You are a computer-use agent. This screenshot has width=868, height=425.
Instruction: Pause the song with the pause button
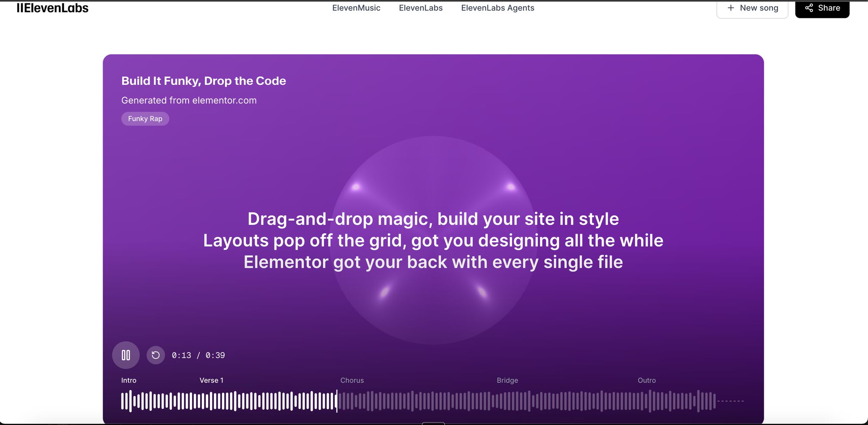[126, 355]
